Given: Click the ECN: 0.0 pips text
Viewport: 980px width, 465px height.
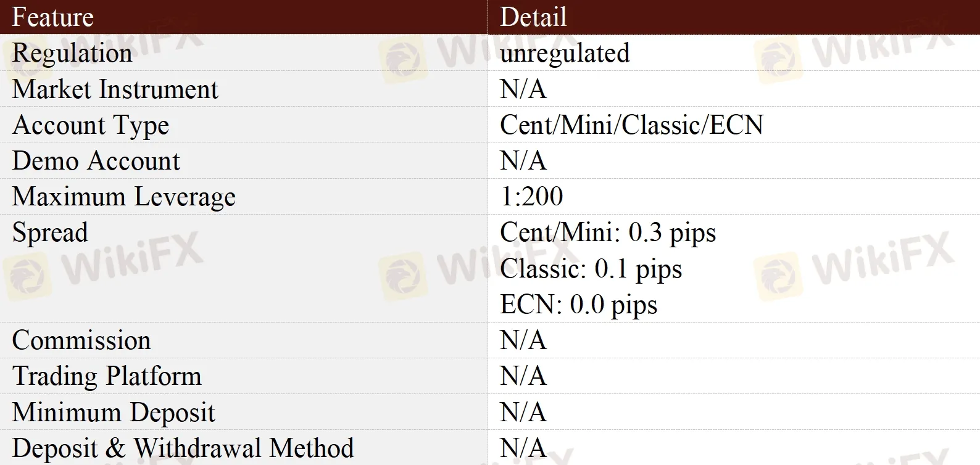Looking at the screenshot, I should pyautogui.click(x=579, y=305).
